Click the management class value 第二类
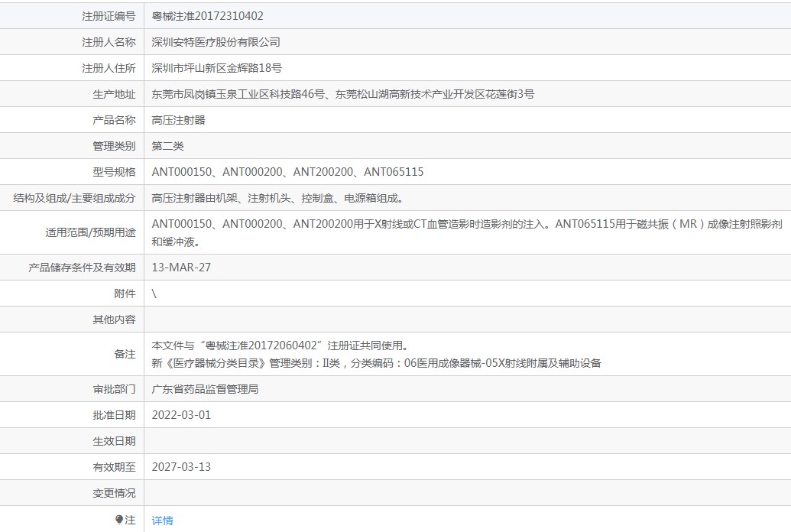The width and height of the screenshot is (791, 532). pyautogui.click(x=168, y=146)
